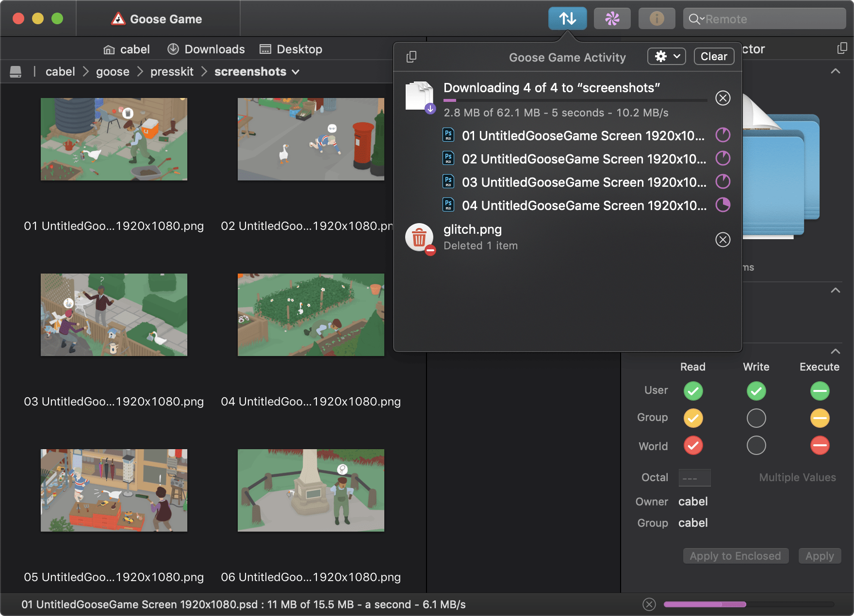
Task: Click the PSD file icon for 03 UntitledGooseGame
Action: (x=448, y=181)
